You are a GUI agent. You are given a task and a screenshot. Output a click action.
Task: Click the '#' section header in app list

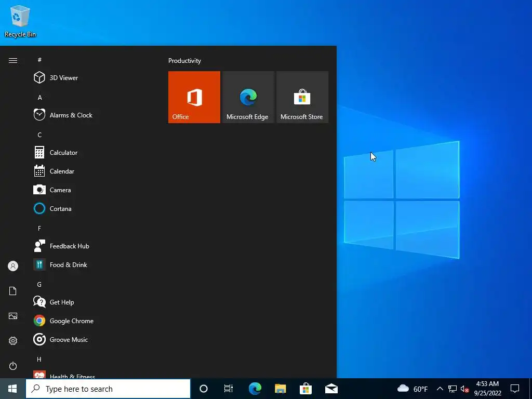[x=39, y=60]
